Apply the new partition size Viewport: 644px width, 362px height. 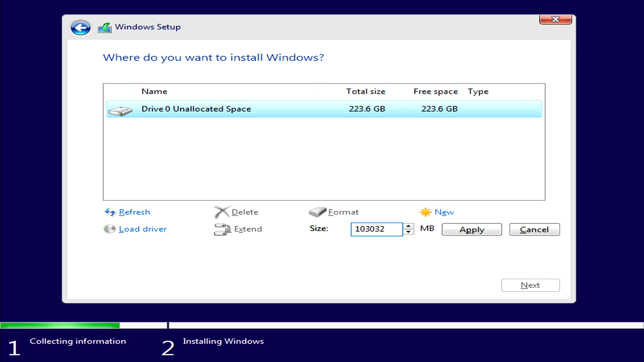coord(472,230)
